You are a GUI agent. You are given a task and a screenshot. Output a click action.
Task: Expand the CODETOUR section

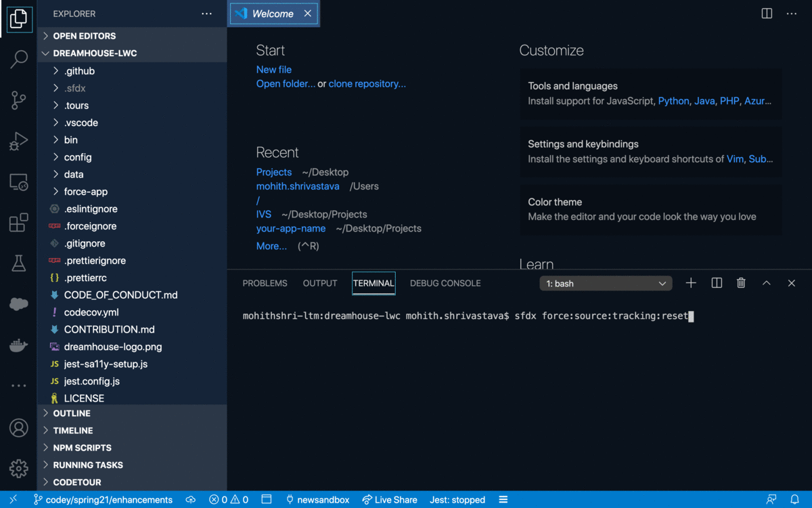[132, 482]
